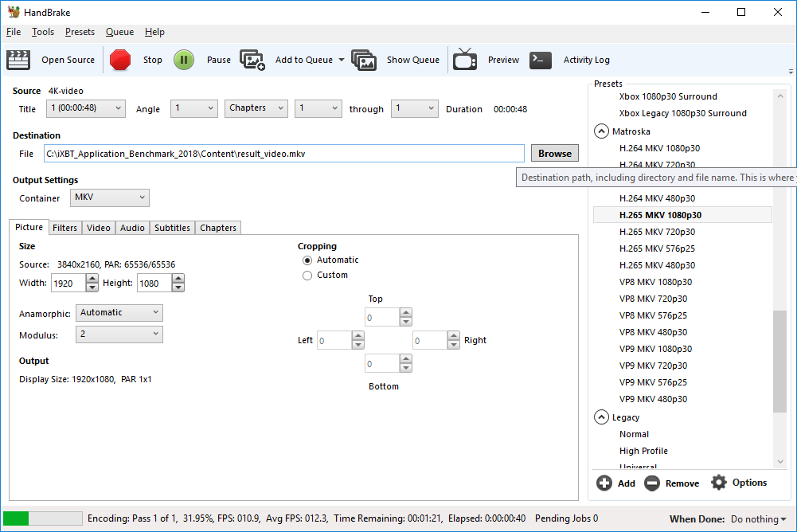Screen dimensions: 797x532
Task: Select the H.264 MKV 1080p30 preset
Action: tap(659, 148)
